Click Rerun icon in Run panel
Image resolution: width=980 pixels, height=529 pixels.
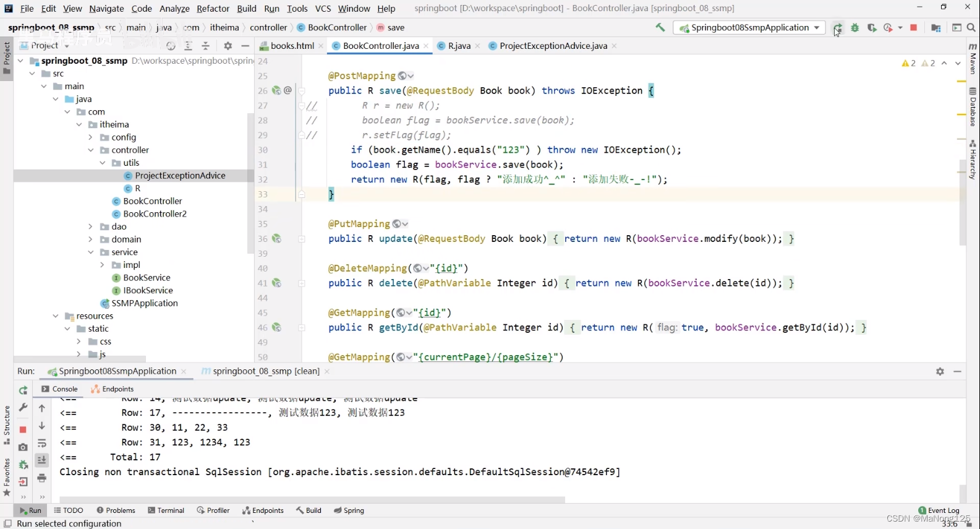[23, 390]
